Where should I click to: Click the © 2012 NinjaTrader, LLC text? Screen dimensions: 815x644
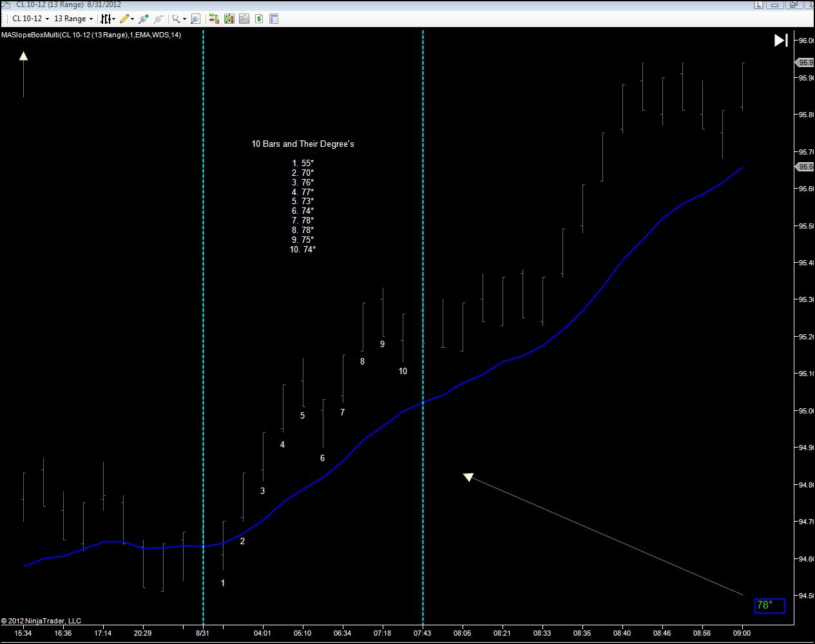point(41,621)
